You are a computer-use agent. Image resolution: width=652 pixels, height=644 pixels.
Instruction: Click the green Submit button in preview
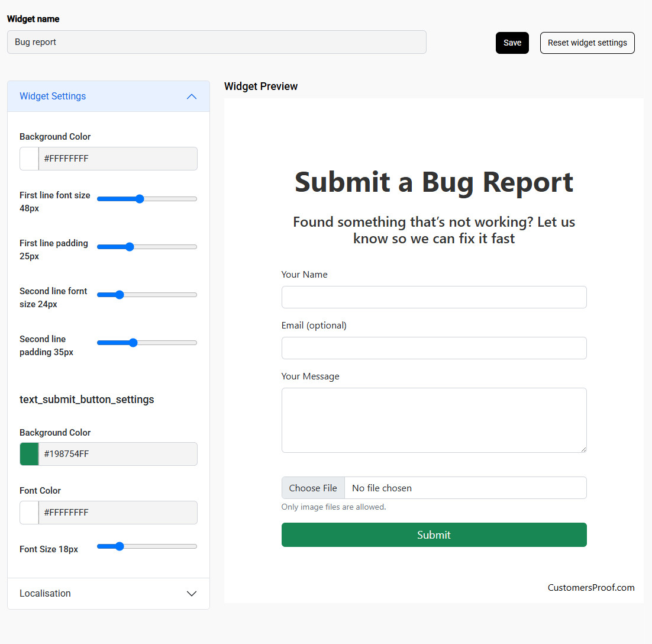[x=434, y=534]
